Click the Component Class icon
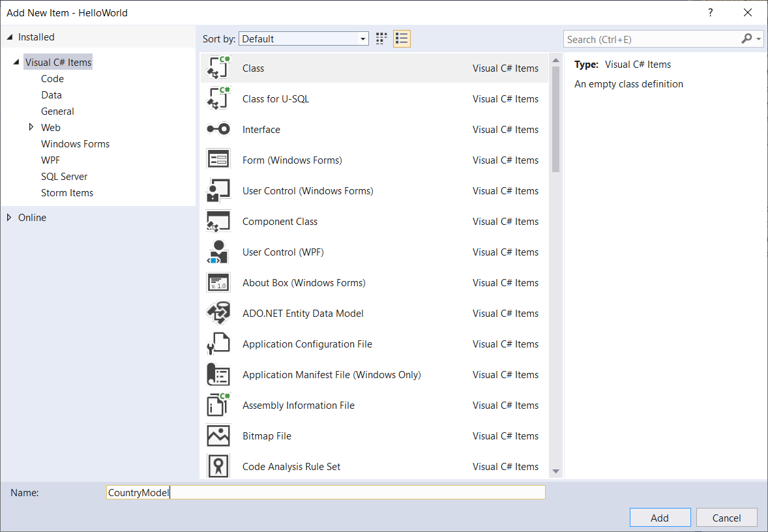This screenshot has width=768, height=532. click(218, 222)
